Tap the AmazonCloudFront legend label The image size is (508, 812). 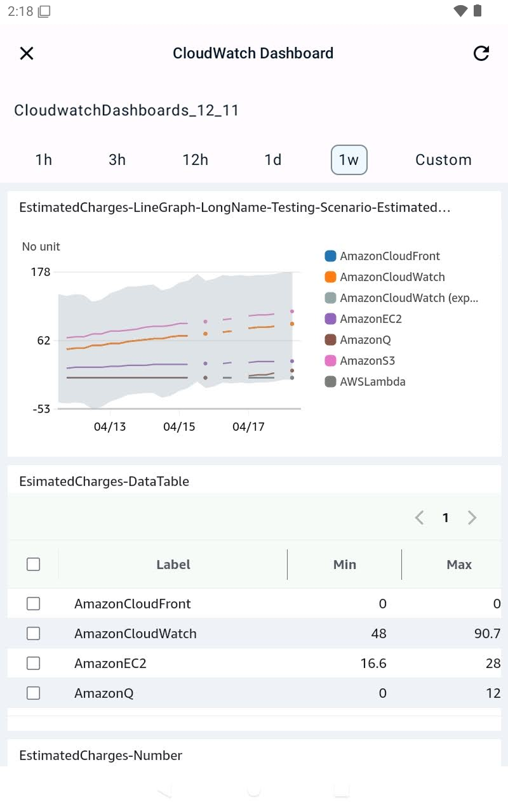coord(390,256)
